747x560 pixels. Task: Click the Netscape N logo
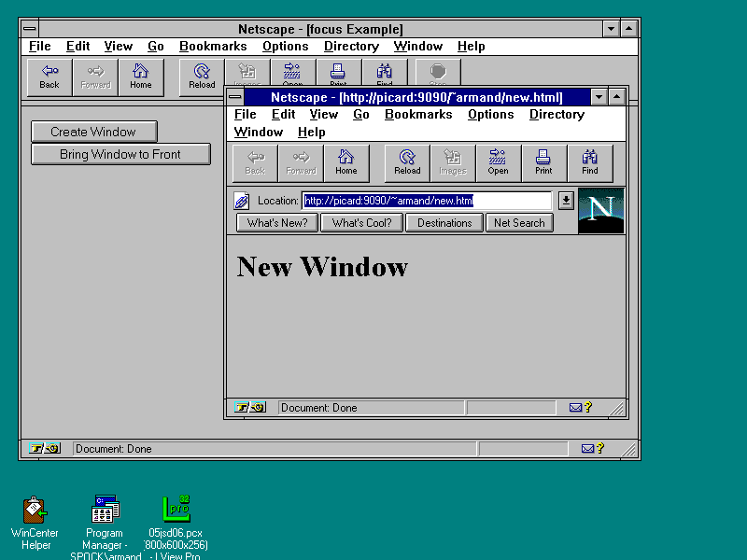tap(601, 210)
